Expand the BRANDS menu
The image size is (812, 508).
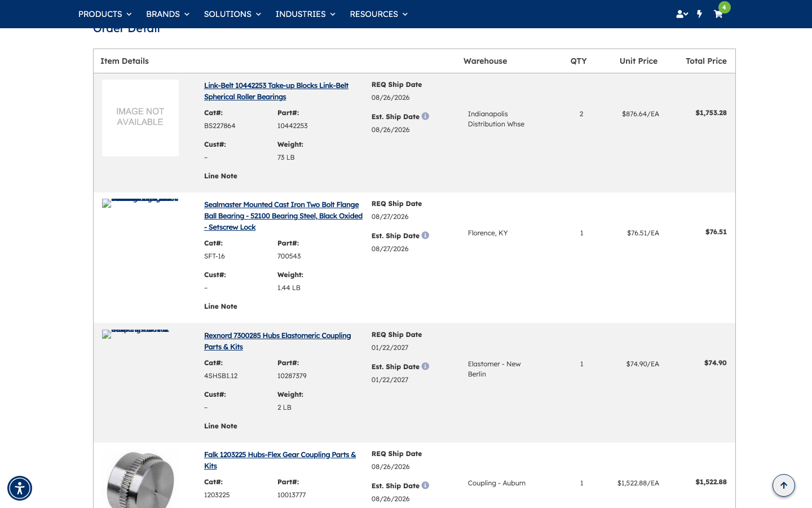point(167,14)
